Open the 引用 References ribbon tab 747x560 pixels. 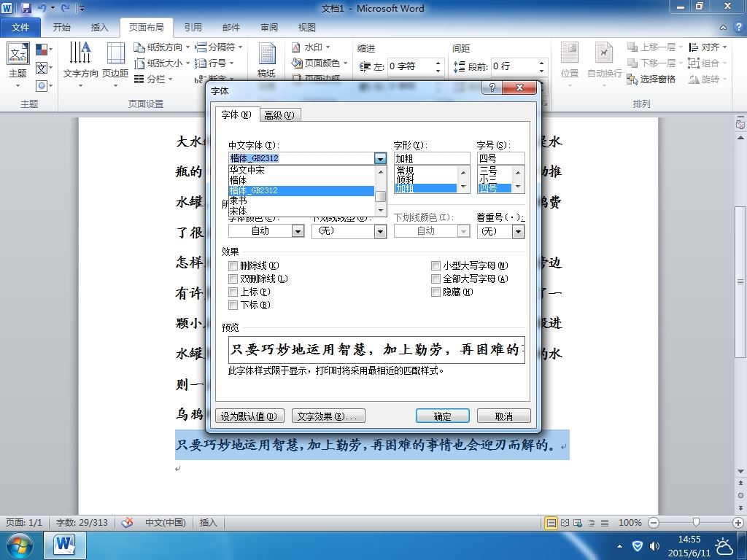click(193, 28)
